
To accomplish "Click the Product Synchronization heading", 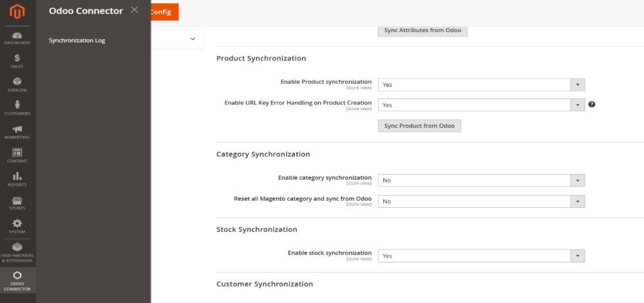I will [x=261, y=59].
